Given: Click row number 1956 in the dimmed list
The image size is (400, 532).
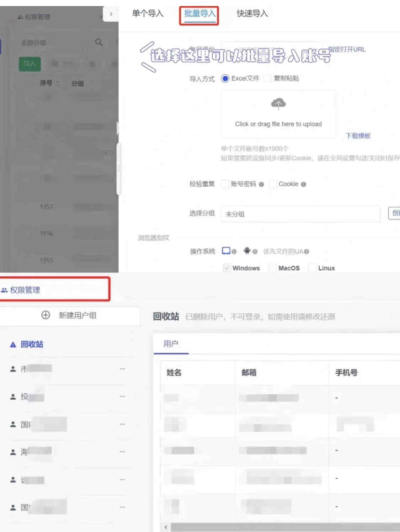Looking at the screenshot, I should 46,233.
